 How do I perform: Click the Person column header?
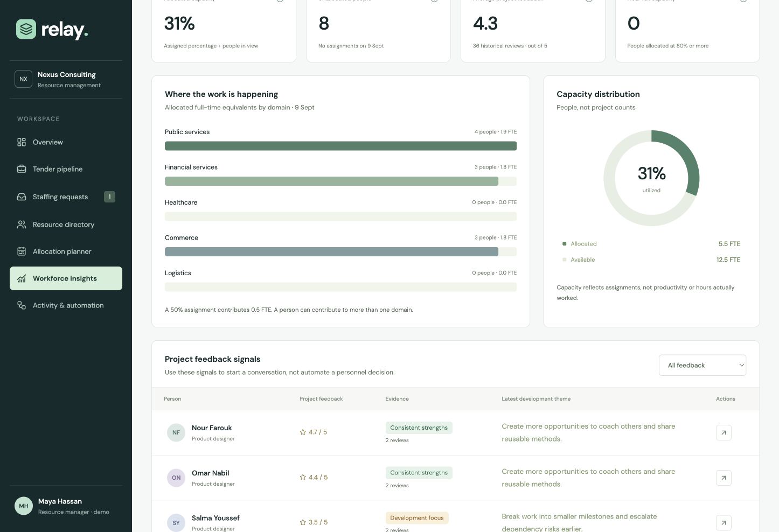172,399
